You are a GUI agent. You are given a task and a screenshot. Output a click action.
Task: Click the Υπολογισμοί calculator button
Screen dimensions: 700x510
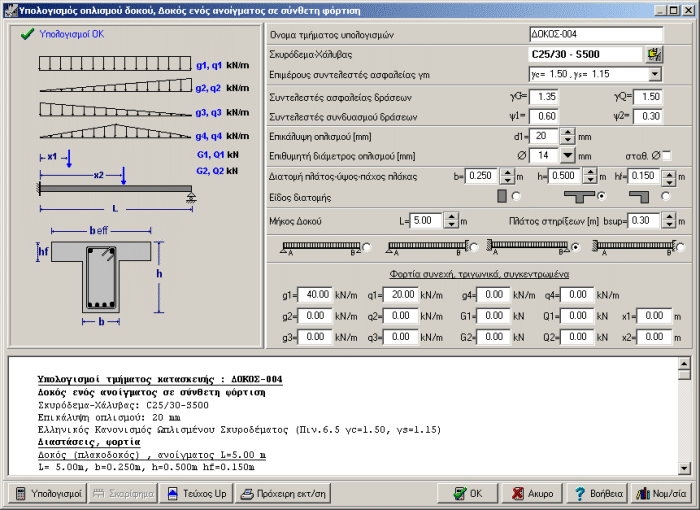[x=47, y=494]
